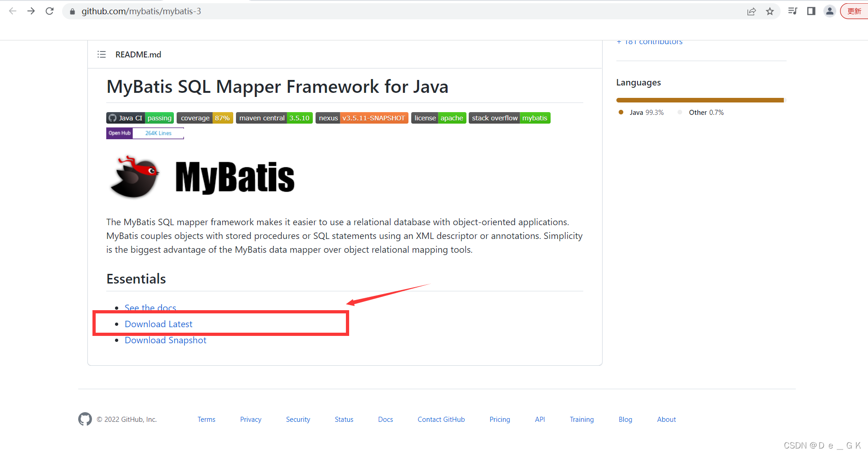This screenshot has width=868, height=454.
Task: Open the Download Latest link
Action: pos(159,324)
